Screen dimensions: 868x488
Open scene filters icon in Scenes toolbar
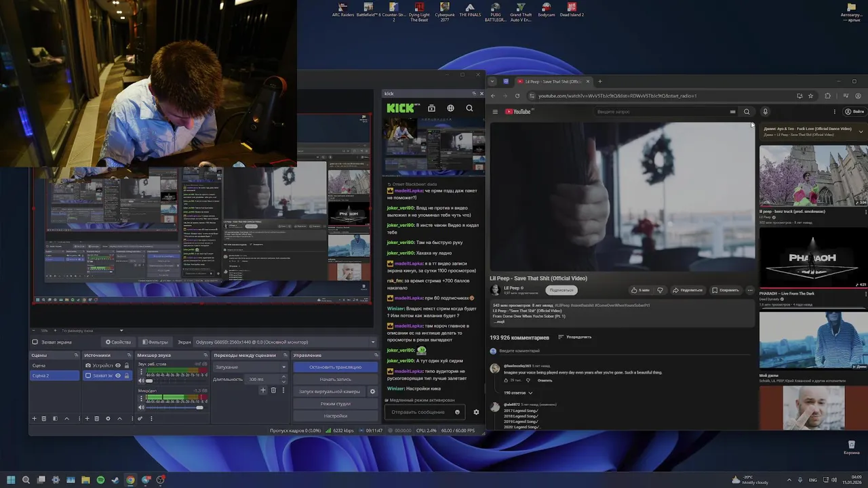55,418
